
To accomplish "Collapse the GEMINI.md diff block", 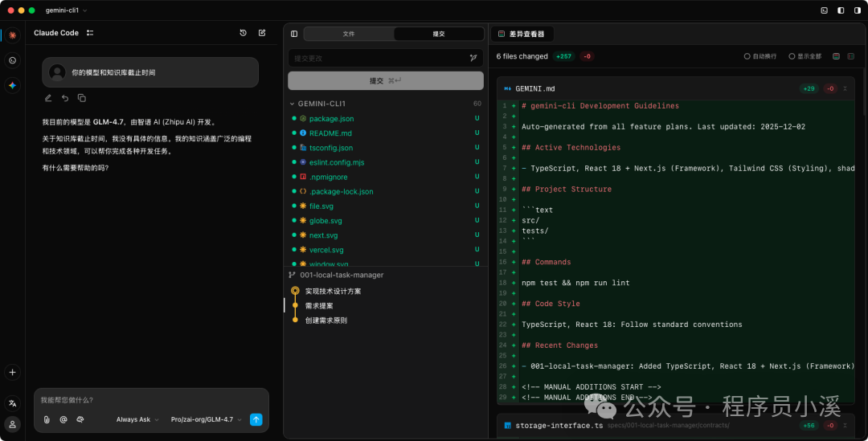I will 845,88.
